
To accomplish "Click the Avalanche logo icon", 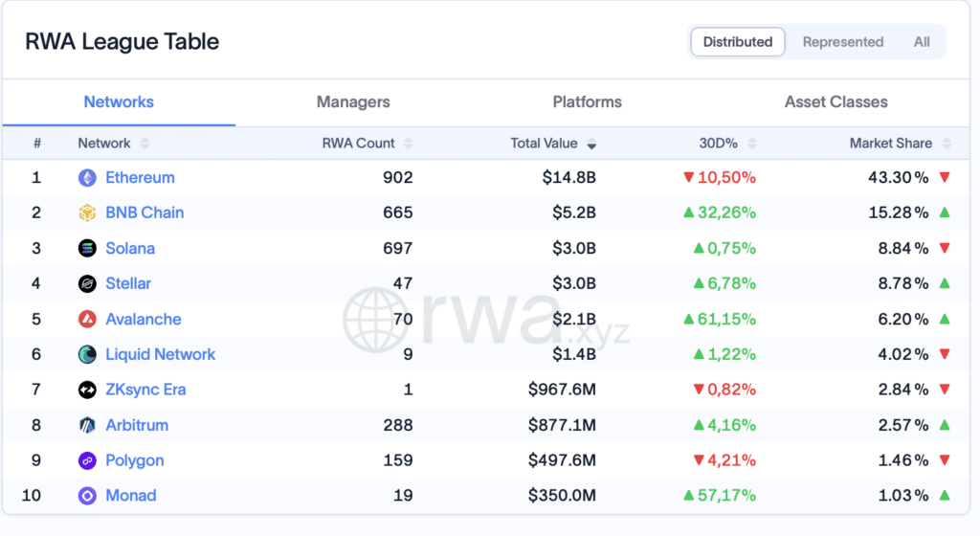I will point(87,320).
